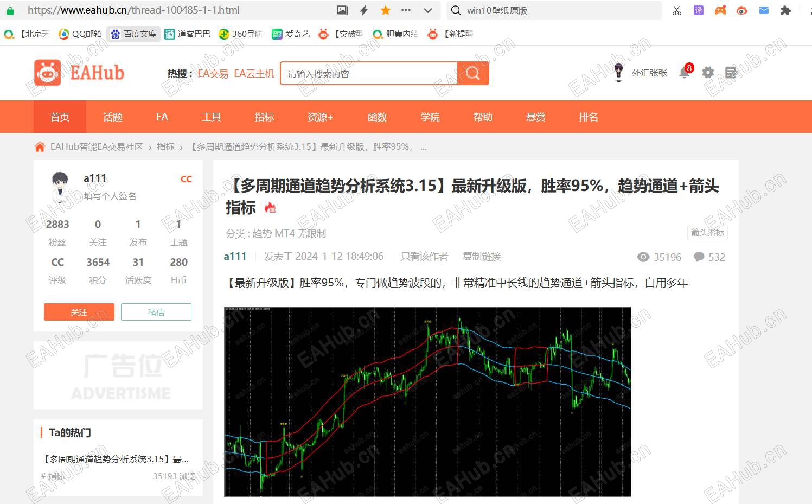
Task: Copy the thread link via 复制链接
Action: pos(482,257)
